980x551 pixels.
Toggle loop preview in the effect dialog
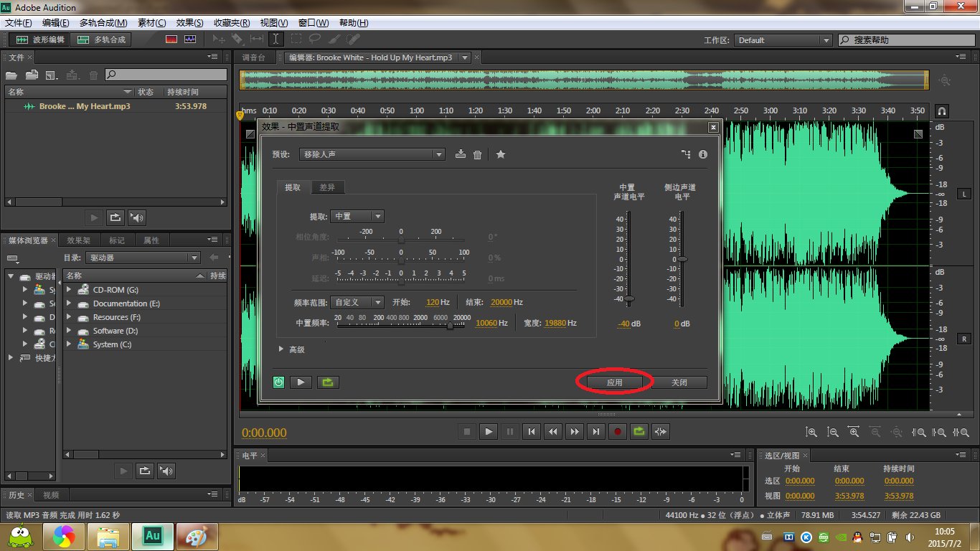coord(328,382)
